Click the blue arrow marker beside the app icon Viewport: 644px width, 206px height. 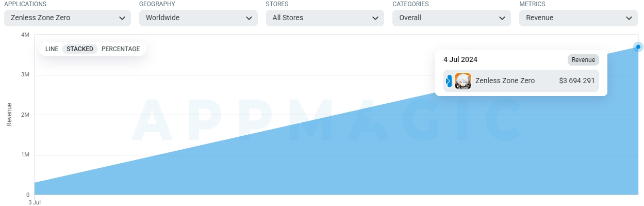449,81
